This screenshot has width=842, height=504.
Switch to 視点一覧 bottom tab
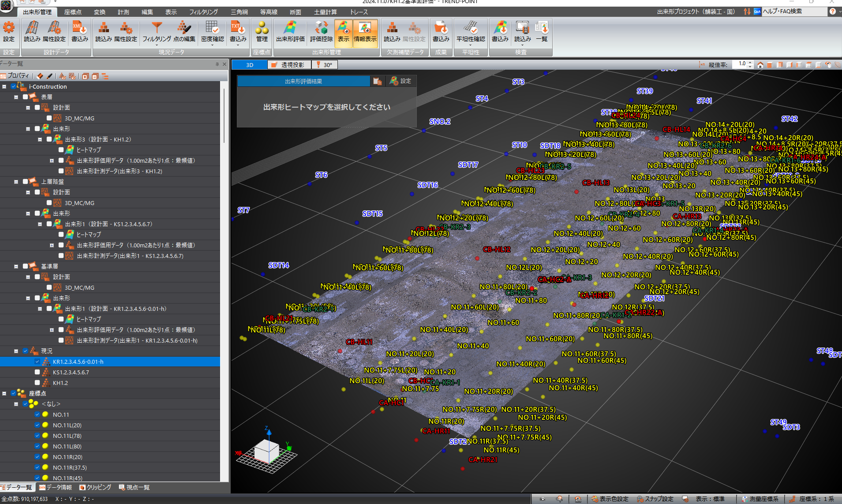tap(135, 487)
